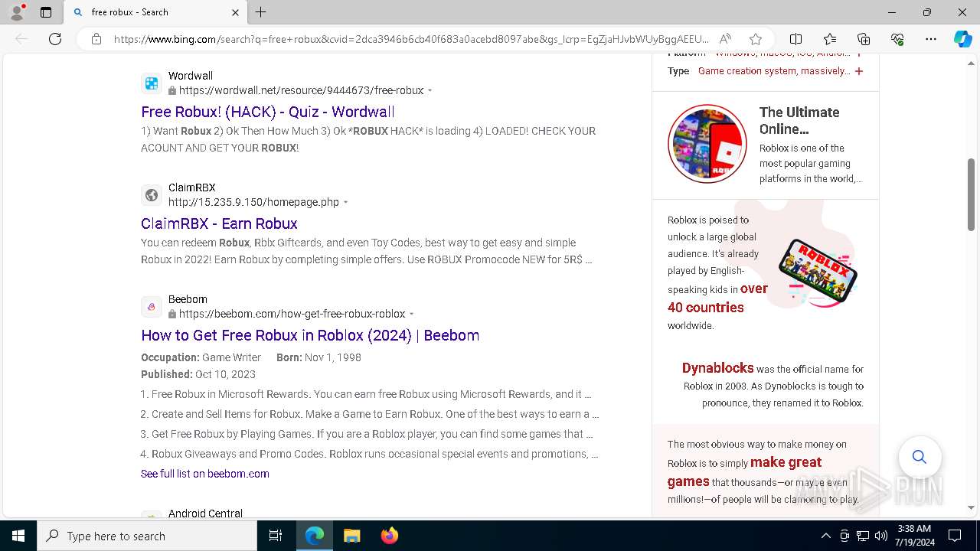Viewport: 980px width, 551px height.
Task: Open the Roblox circular thumbnail image
Action: pos(707,144)
